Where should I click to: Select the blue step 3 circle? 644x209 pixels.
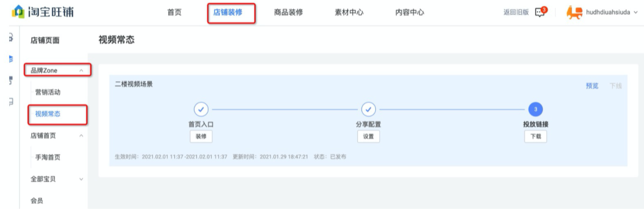point(535,109)
